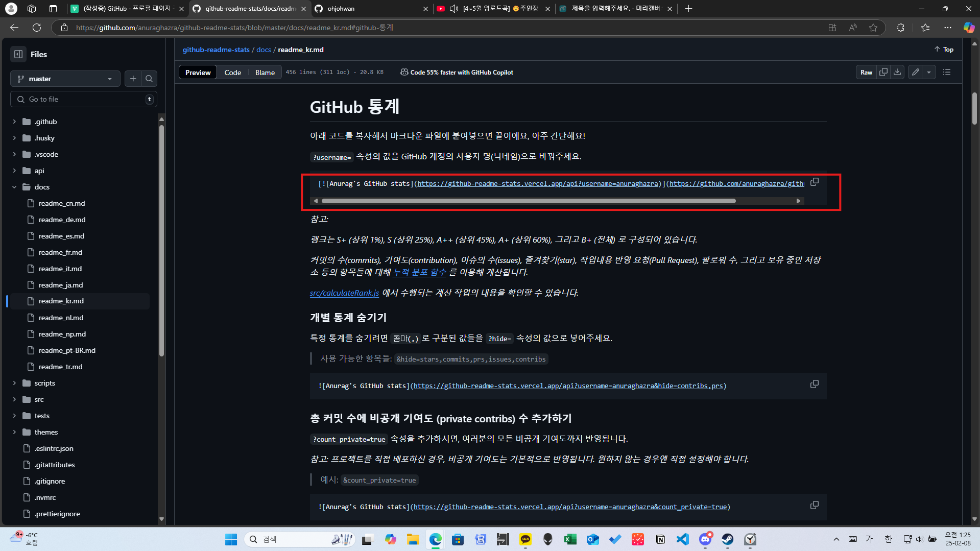This screenshot has height=551, width=980.
Task: Expand the .github folder
Action: click(14, 122)
